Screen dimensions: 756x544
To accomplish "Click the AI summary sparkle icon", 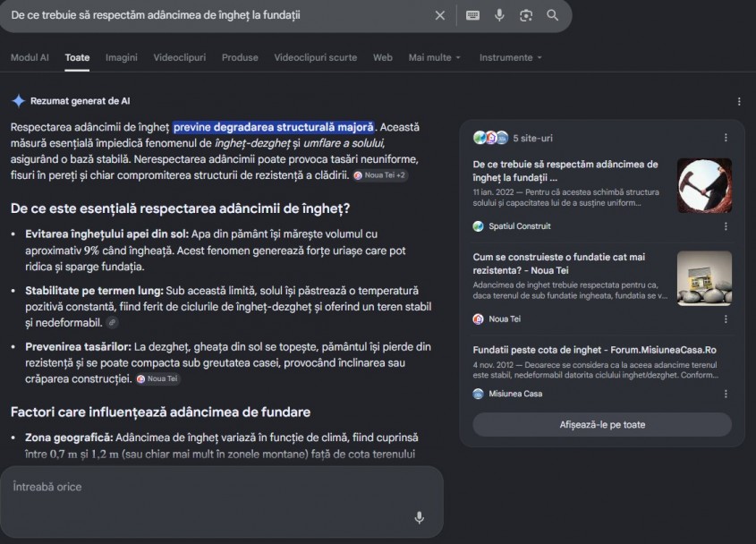I will 18,101.
